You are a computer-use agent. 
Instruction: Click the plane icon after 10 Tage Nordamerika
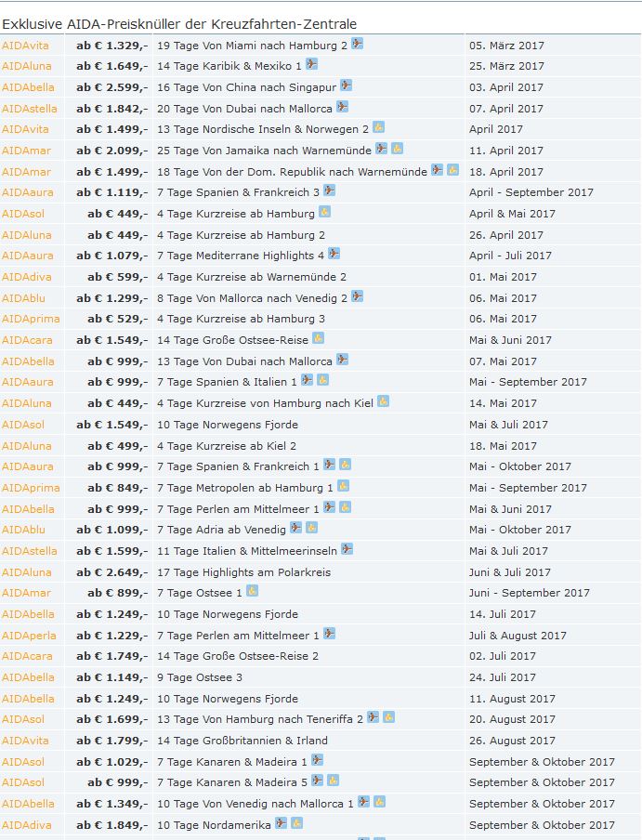[282, 823]
